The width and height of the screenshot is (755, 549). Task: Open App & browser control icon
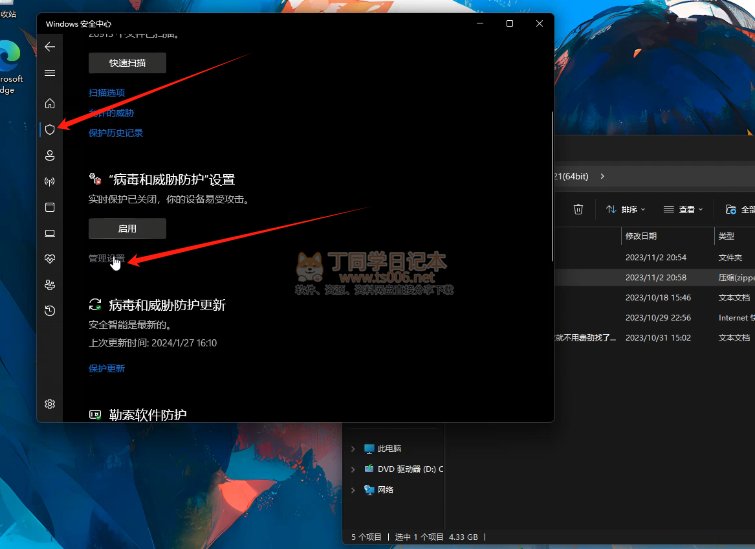click(x=50, y=208)
